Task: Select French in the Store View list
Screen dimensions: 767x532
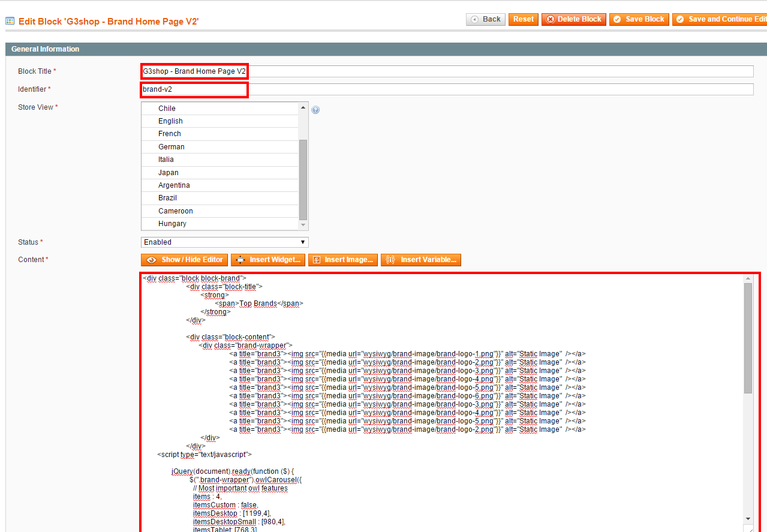Action: click(x=219, y=134)
